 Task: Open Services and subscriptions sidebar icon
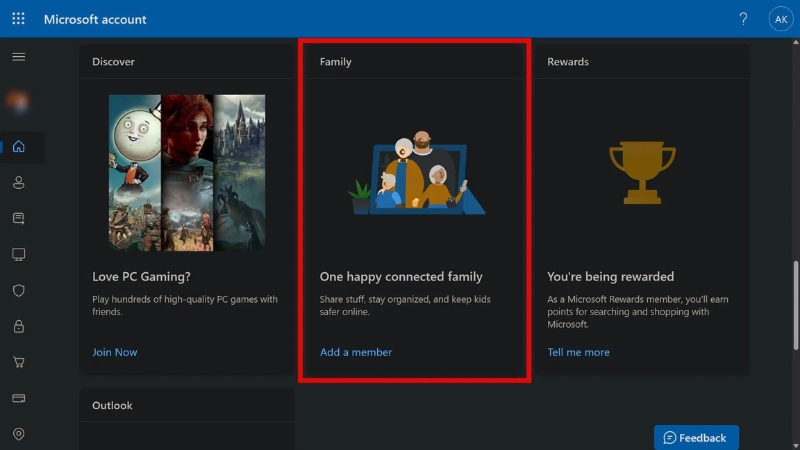click(x=19, y=218)
